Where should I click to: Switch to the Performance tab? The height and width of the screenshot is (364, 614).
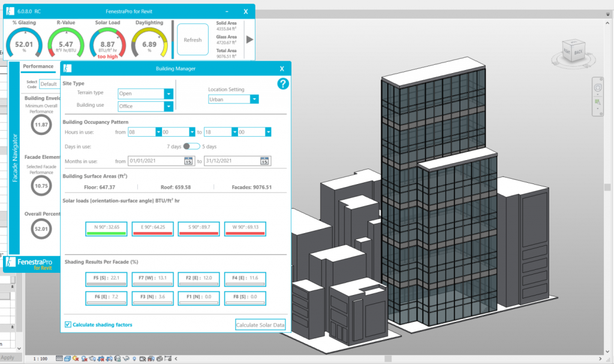coord(38,67)
